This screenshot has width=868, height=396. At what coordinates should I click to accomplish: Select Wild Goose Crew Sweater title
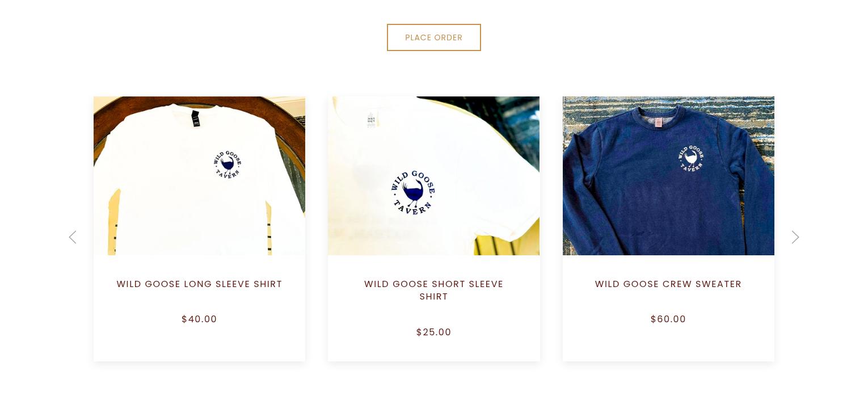click(x=668, y=284)
